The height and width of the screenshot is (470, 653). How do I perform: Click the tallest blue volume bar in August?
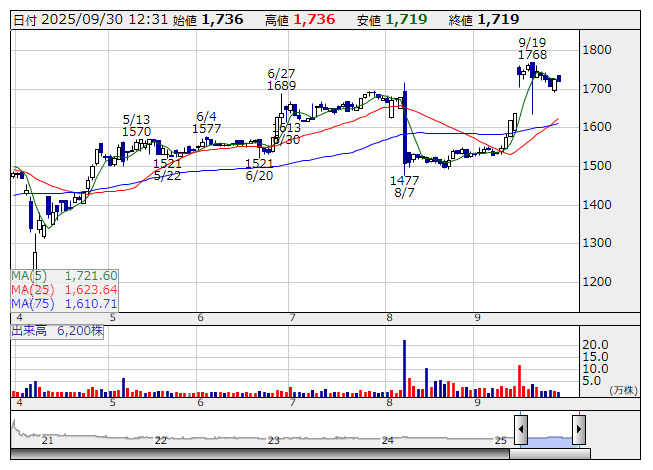[404, 368]
